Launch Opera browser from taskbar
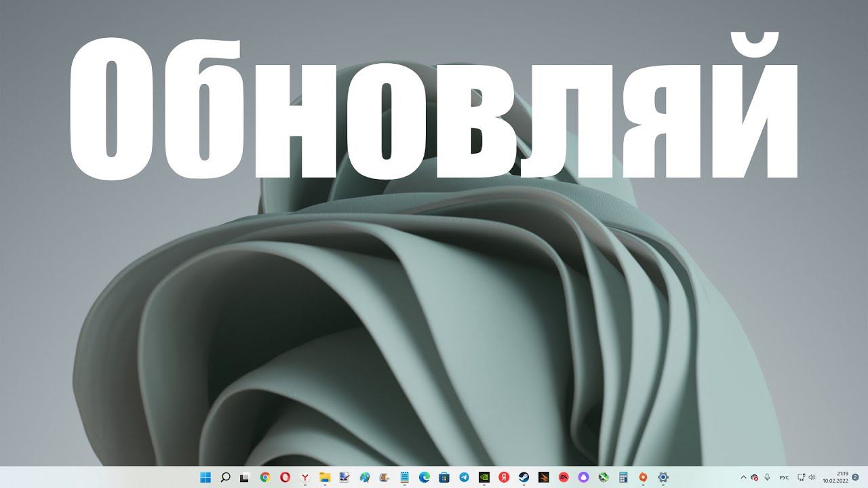The width and height of the screenshot is (868, 488). (285, 477)
